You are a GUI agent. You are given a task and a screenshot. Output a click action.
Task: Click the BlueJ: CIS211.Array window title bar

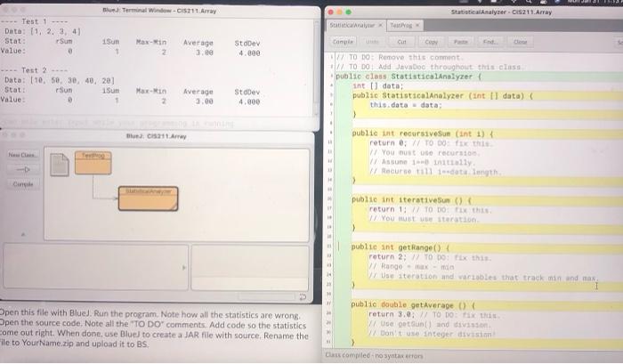pos(156,136)
